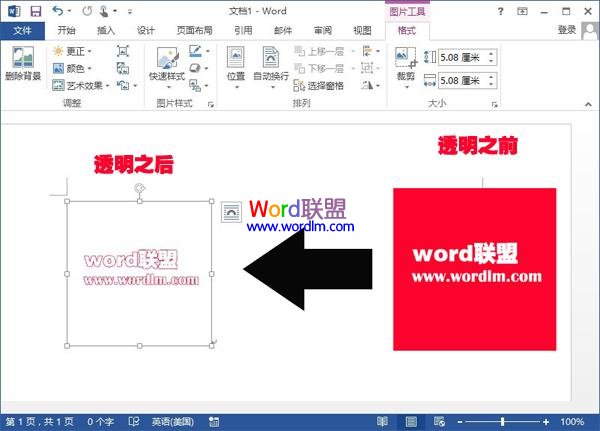600x431 pixels.
Task: Click Send Backward (下移一层)
Action: 320,69
